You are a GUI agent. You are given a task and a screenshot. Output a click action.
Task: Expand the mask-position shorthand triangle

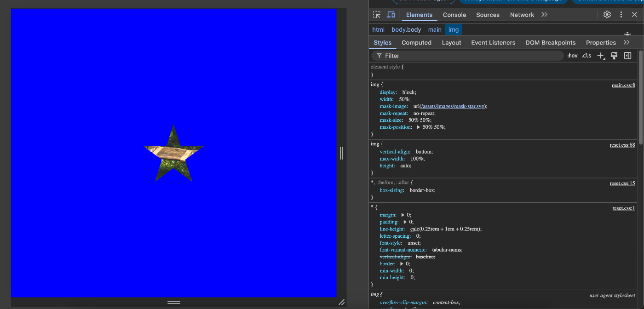[418, 127]
